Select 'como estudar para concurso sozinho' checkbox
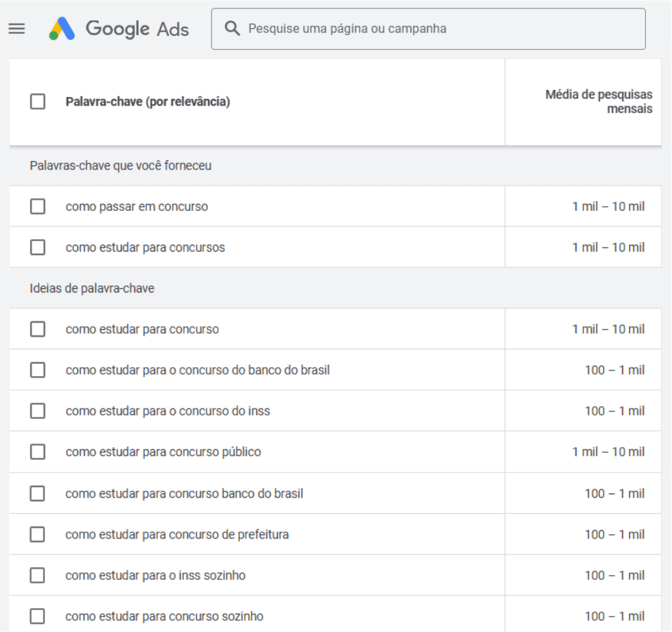Image resolution: width=672 pixels, height=632 pixels. 38,617
